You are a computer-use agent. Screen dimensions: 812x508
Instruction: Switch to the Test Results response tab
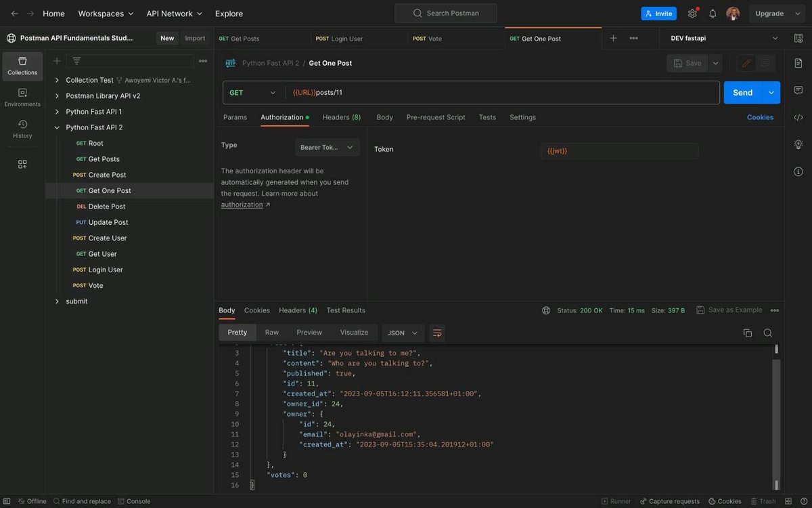pyautogui.click(x=346, y=310)
